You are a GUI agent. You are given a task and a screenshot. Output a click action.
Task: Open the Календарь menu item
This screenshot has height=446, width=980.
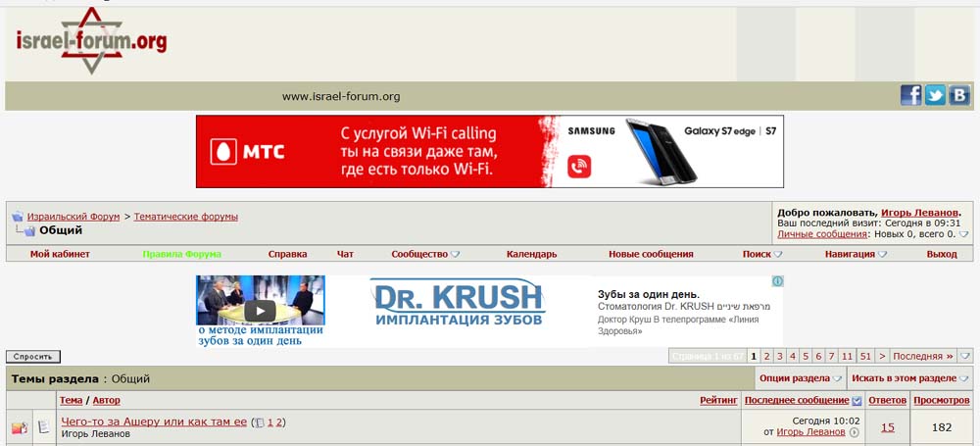532,254
